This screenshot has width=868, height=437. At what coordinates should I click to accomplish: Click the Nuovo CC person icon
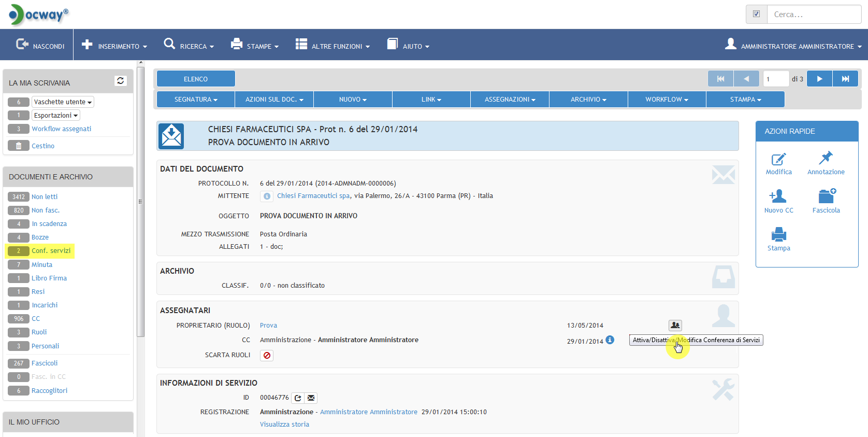coord(778,196)
